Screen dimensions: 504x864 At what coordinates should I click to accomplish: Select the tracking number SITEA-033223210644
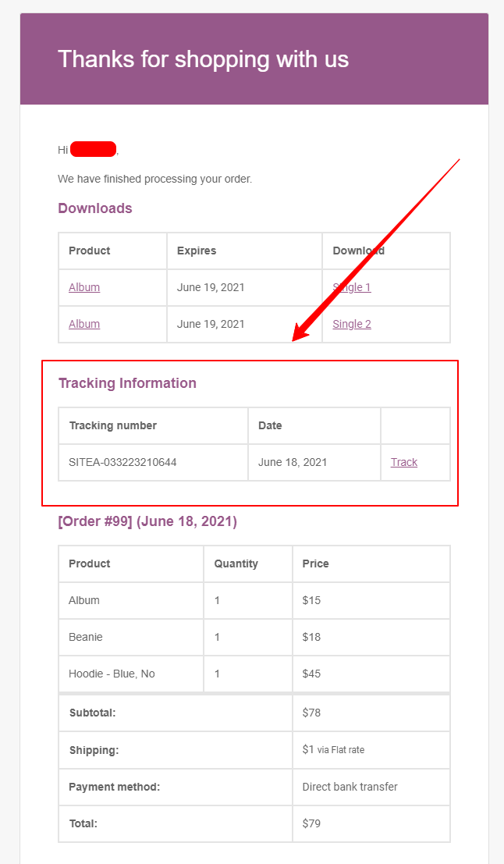pos(122,462)
